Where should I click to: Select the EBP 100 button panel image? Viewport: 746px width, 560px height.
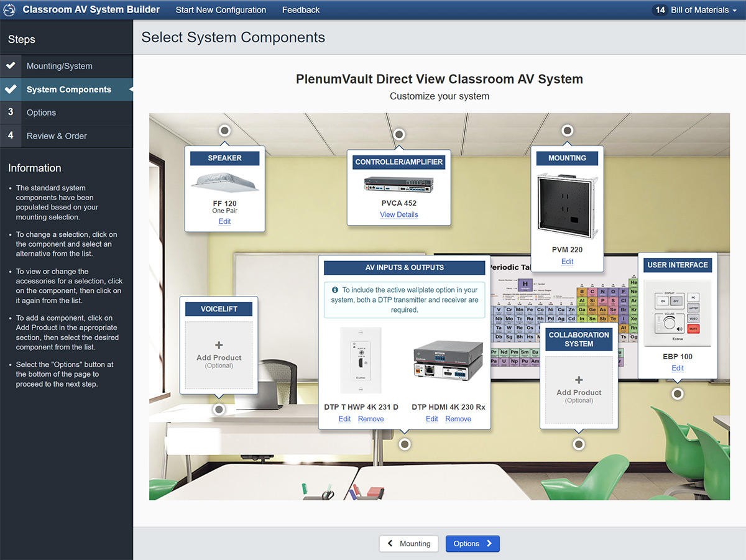coord(678,313)
